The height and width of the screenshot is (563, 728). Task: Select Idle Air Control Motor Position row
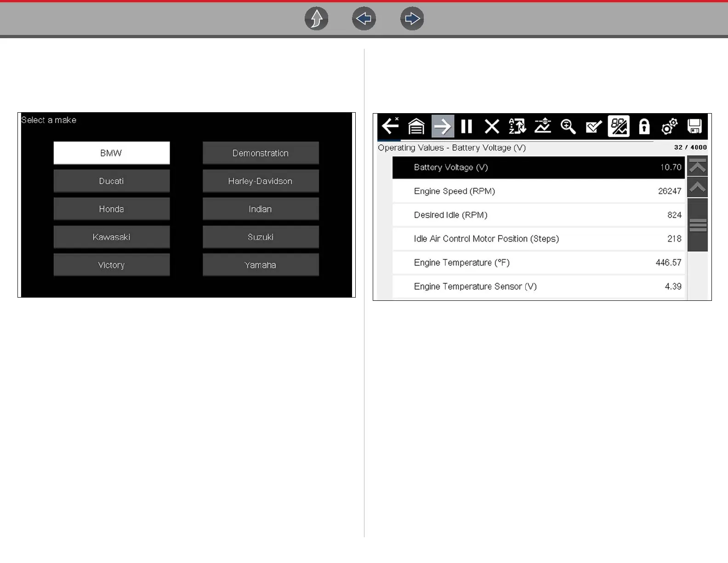point(539,239)
